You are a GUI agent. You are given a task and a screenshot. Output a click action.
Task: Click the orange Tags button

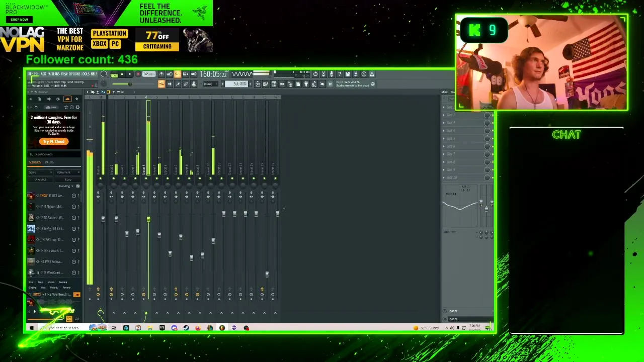(76, 295)
